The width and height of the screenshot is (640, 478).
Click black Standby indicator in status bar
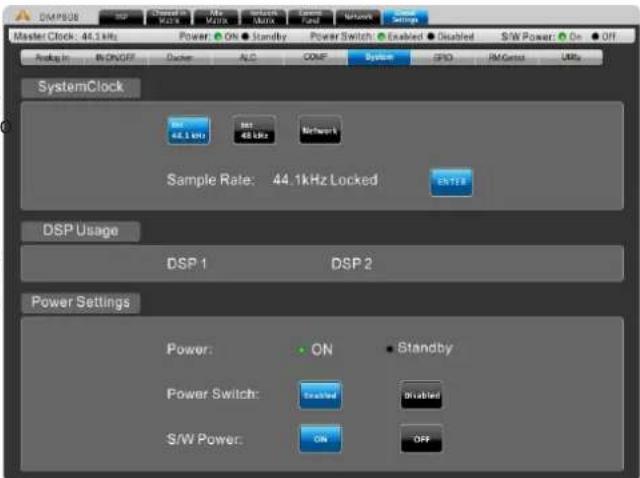click(245, 37)
